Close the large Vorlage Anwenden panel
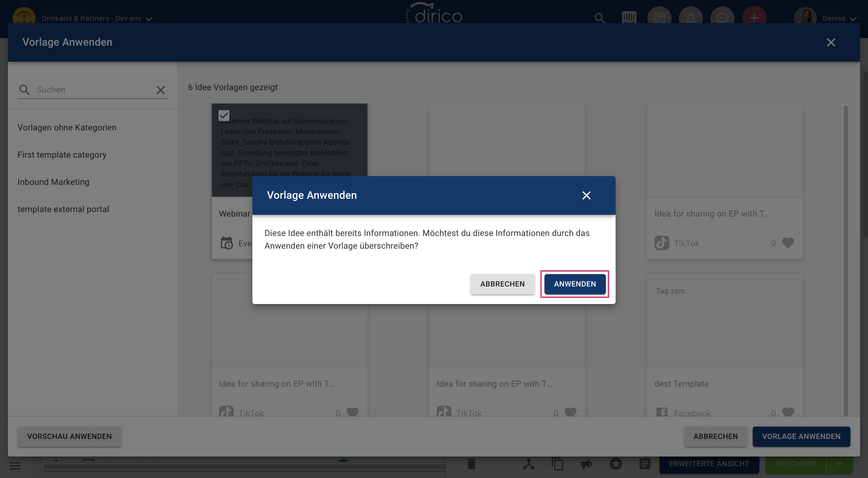The image size is (868, 478). click(831, 42)
